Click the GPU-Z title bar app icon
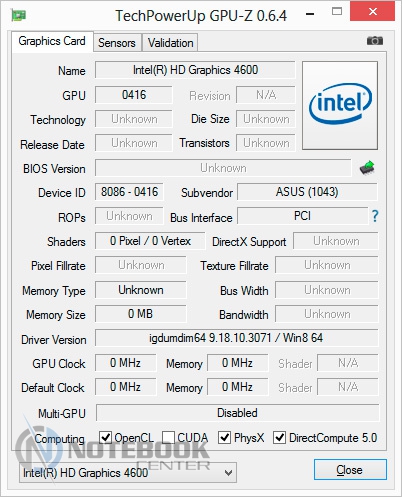The image size is (402, 497). coord(19,15)
